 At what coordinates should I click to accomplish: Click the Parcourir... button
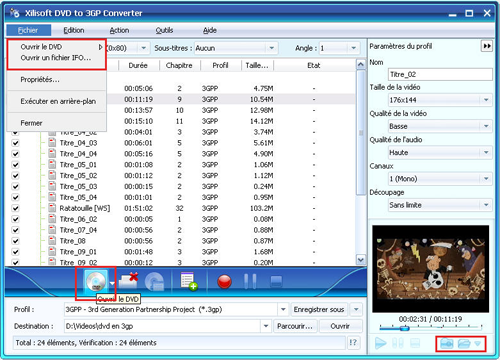(295, 326)
